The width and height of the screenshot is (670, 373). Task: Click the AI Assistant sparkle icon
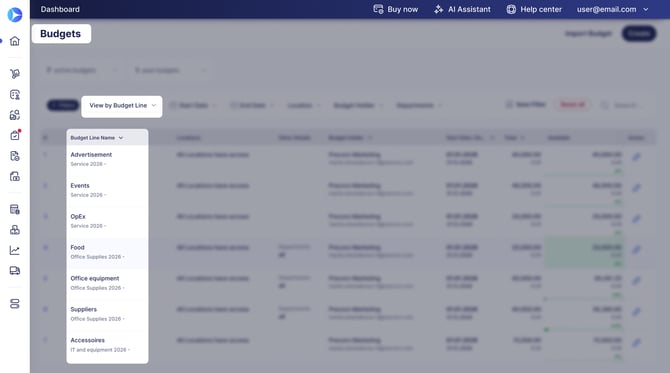point(439,9)
